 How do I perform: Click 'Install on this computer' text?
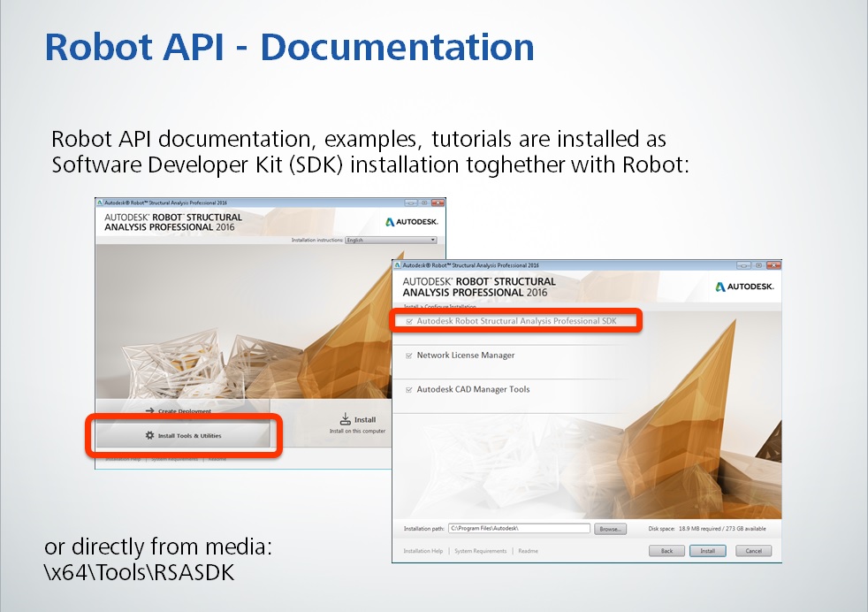click(357, 431)
